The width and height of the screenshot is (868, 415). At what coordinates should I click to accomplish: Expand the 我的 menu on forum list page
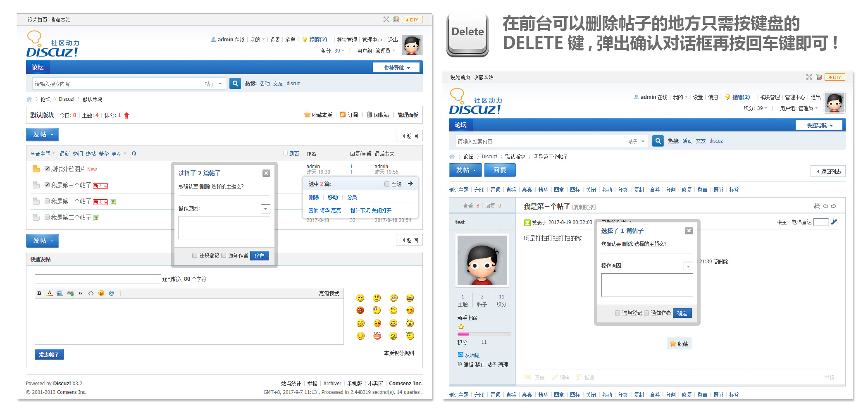tap(258, 40)
